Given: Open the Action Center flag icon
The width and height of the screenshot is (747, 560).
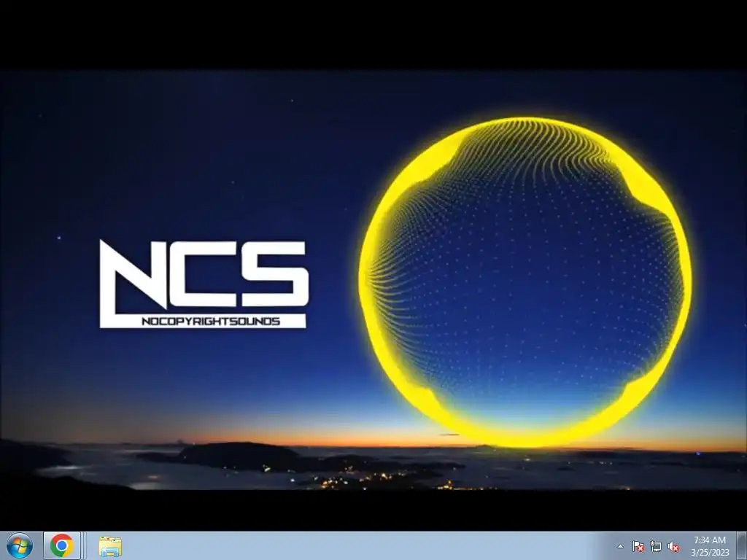Looking at the screenshot, I should [638, 546].
